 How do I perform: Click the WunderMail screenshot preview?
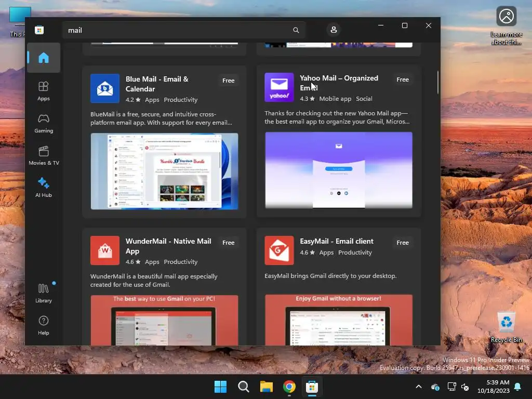click(x=164, y=320)
